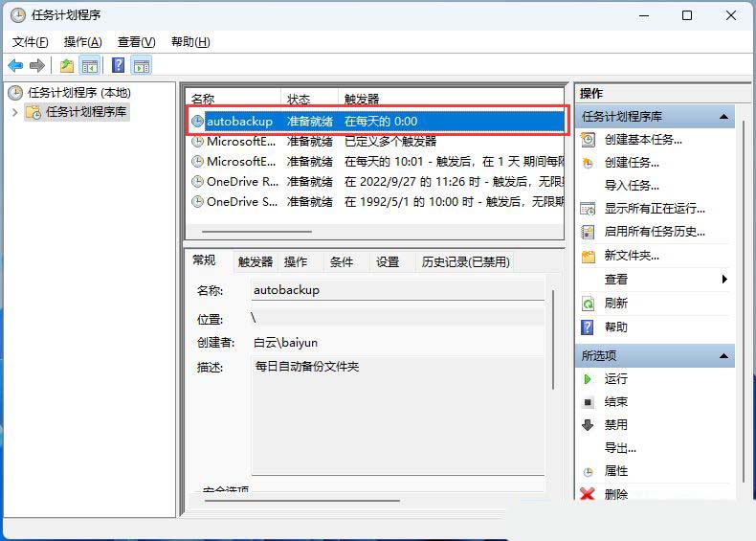This screenshot has height=541, width=756.
Task: Open the 查看(V) menu
Action: [x=137, y=42]
